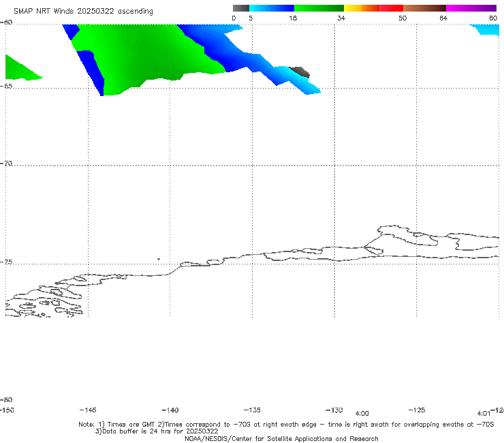Click the dark gray low-wind patch on the map
The width and height of the screenshot is (504, 443).
(300, 72)
